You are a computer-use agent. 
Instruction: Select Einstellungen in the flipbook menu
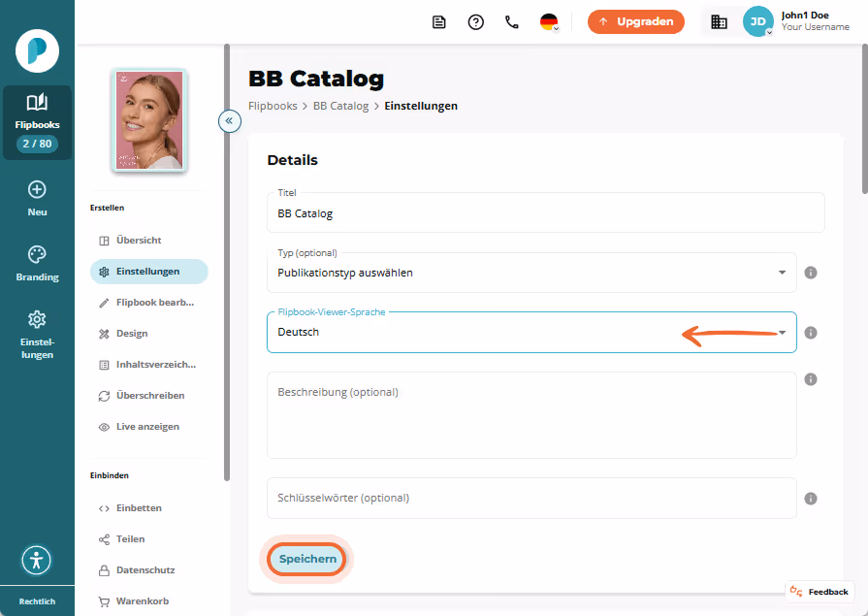pyautogui.click(x=149, y=272)
